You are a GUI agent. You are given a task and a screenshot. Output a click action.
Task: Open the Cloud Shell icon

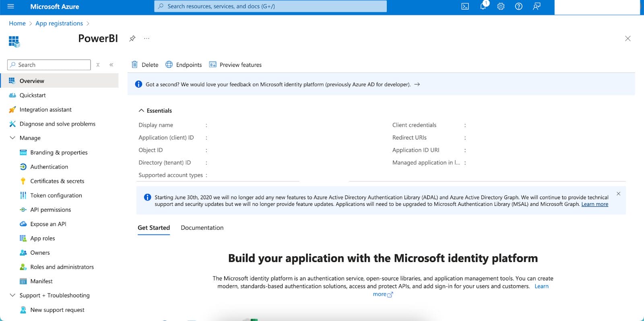tap(465, 6)
